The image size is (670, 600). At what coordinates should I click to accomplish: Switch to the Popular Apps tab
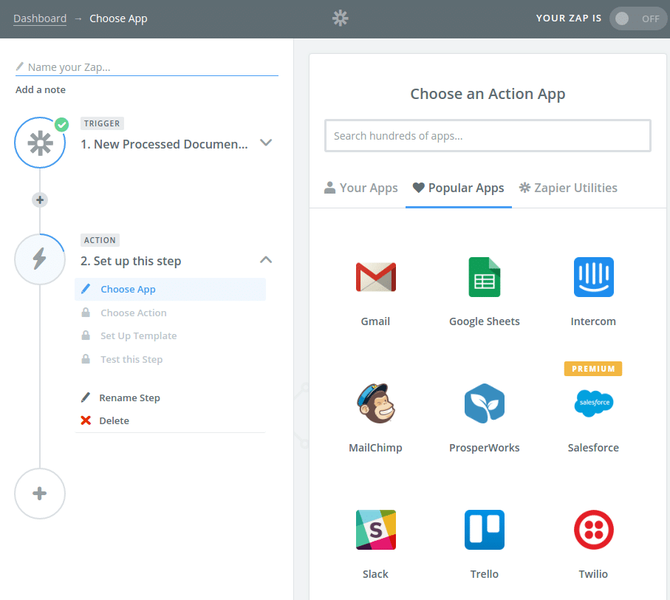(x=458, y=188)
